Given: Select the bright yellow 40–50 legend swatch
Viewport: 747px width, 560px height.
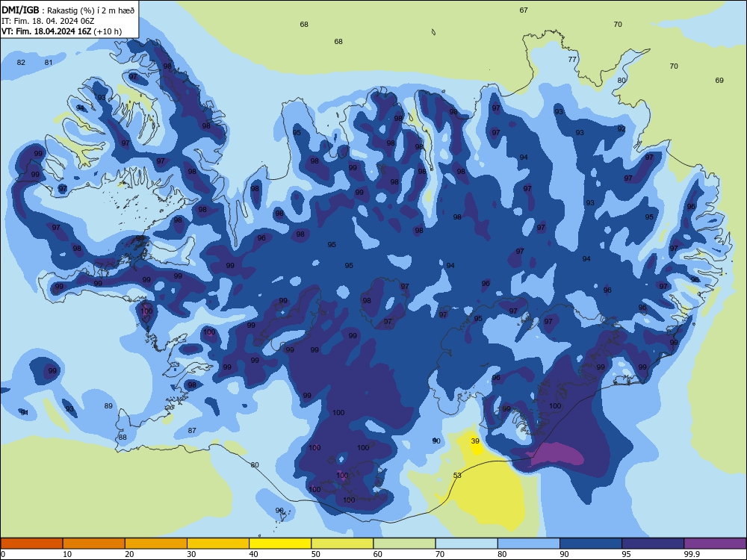Looking at the screenshot, I should pos(280,544).
